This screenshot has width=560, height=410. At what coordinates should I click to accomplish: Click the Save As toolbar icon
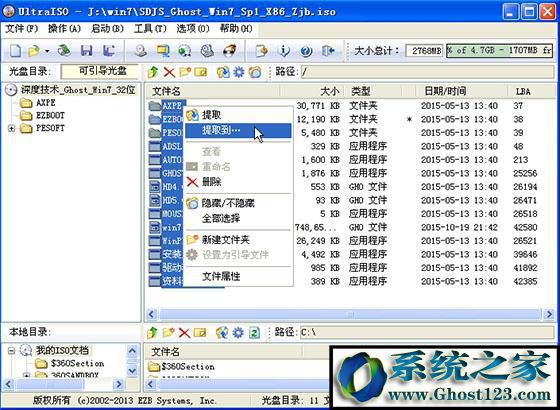109,51
